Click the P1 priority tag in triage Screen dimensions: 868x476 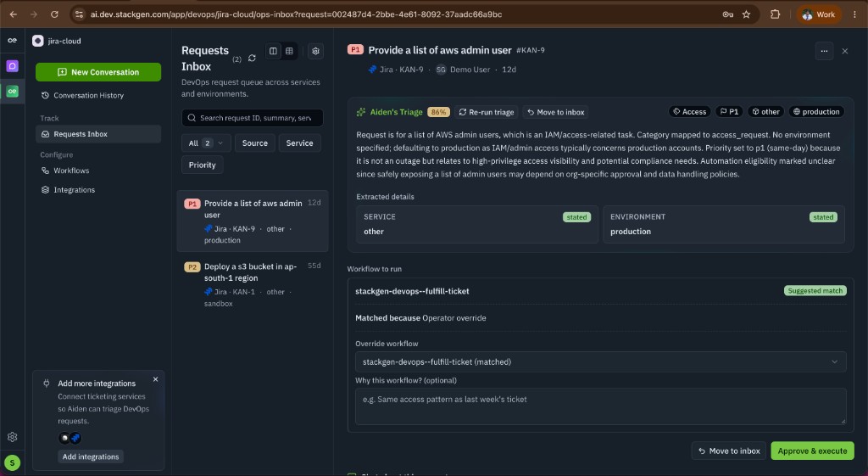pos(728,112)
